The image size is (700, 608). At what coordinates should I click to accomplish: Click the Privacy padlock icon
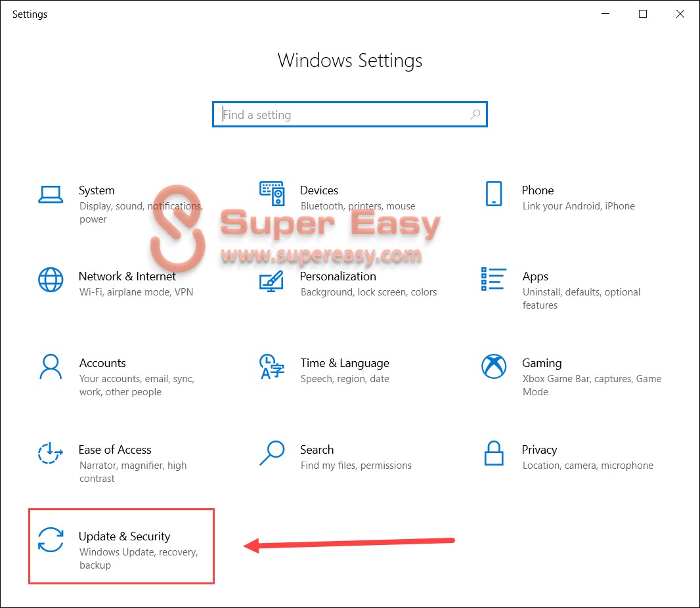(494, 453)
